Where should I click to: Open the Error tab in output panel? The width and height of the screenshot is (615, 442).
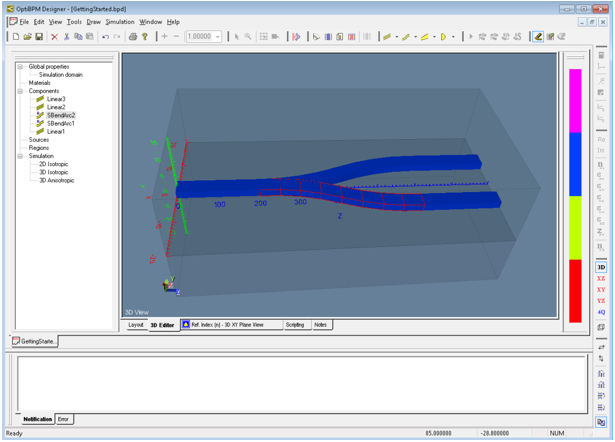(x=64, y=419)
